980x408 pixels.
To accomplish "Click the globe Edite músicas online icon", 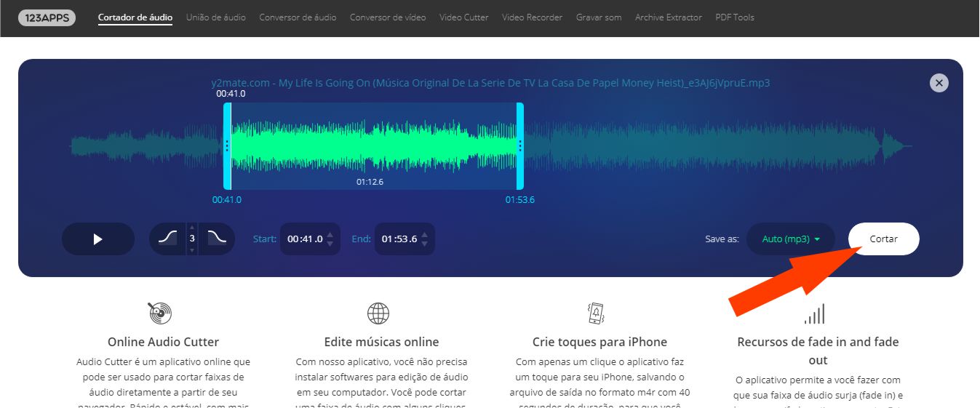I will 378,313.
